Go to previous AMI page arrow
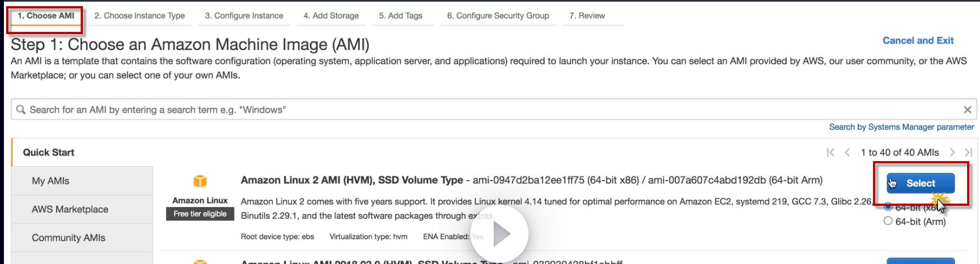 (847, 152)
